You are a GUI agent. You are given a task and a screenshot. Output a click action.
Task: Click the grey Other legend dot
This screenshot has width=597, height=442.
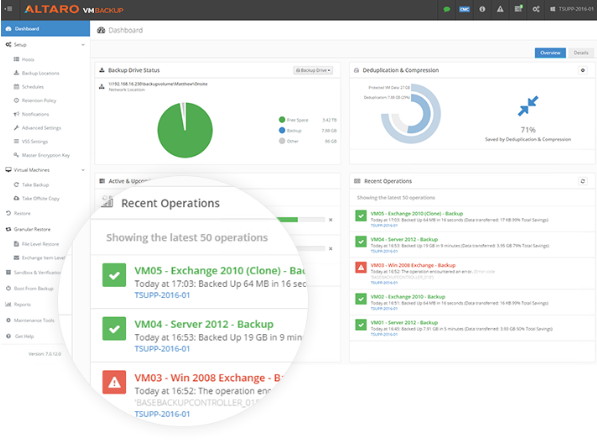(x=282, y=141)
